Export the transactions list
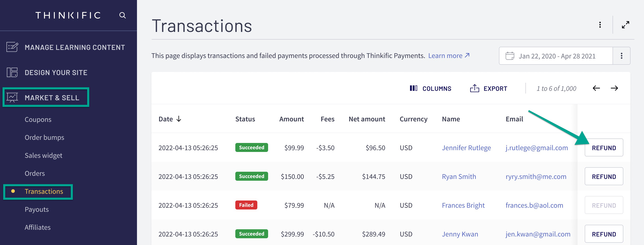This screenshot has width=644, height=245. (x=488, y=89)
